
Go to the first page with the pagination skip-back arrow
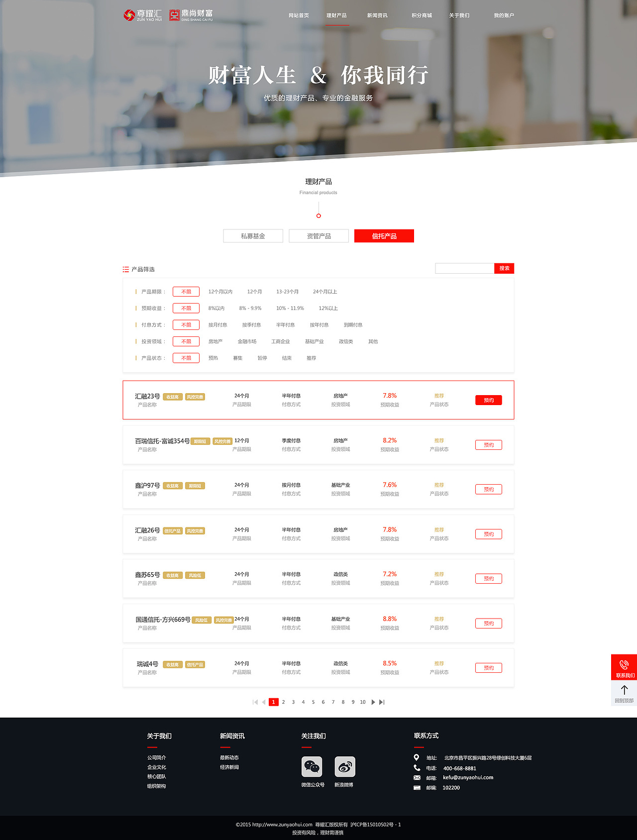[x=255, y=702]
